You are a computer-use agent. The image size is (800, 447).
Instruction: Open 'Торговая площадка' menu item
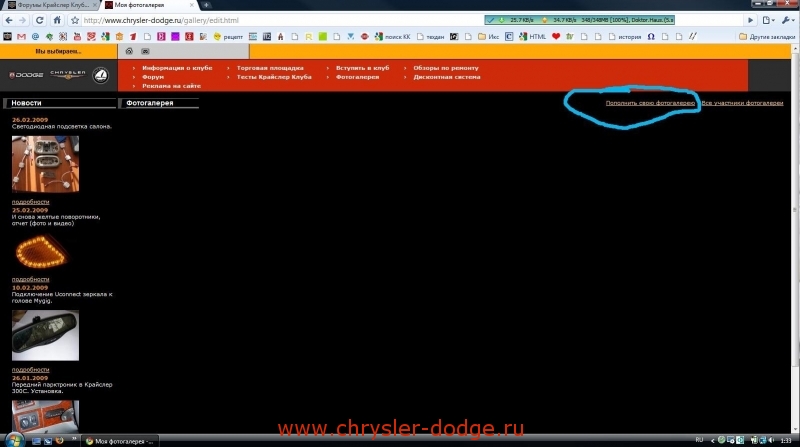pyautogui.click(x=270, y=68)
